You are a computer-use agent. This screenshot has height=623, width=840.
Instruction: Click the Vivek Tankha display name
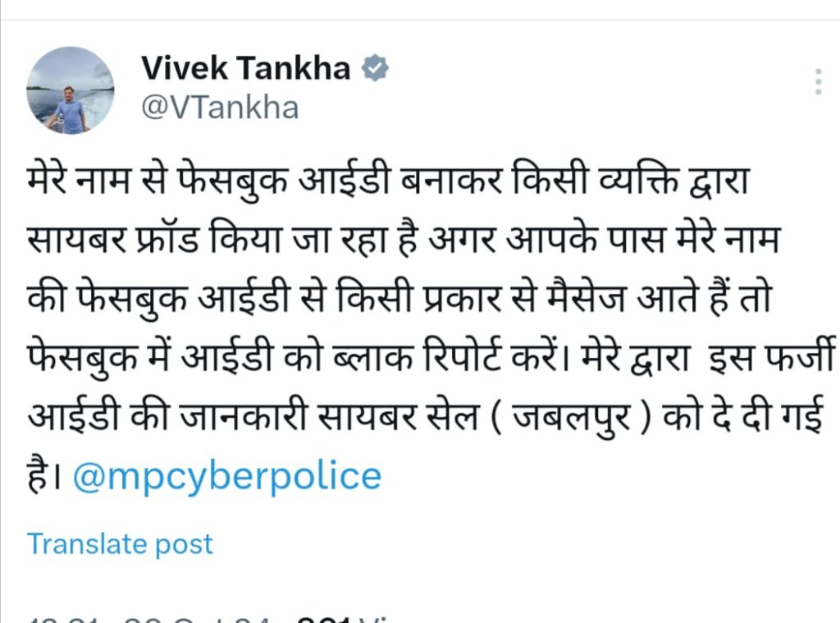pyautogui.click(x=245, y=68)
